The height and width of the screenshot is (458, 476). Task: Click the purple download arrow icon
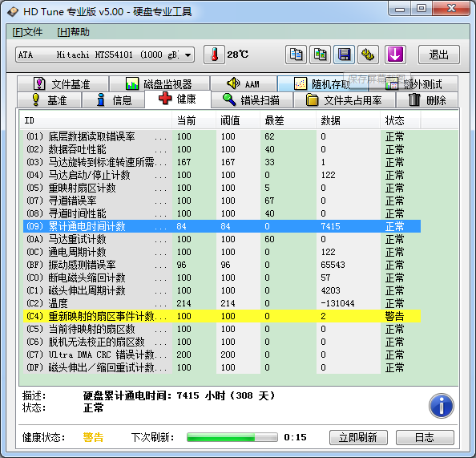395,55
